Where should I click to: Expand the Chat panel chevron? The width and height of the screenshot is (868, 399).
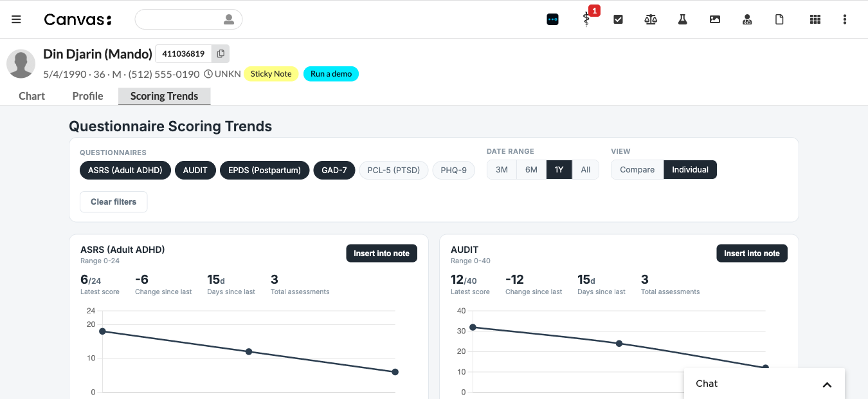(x=827, y=385)
